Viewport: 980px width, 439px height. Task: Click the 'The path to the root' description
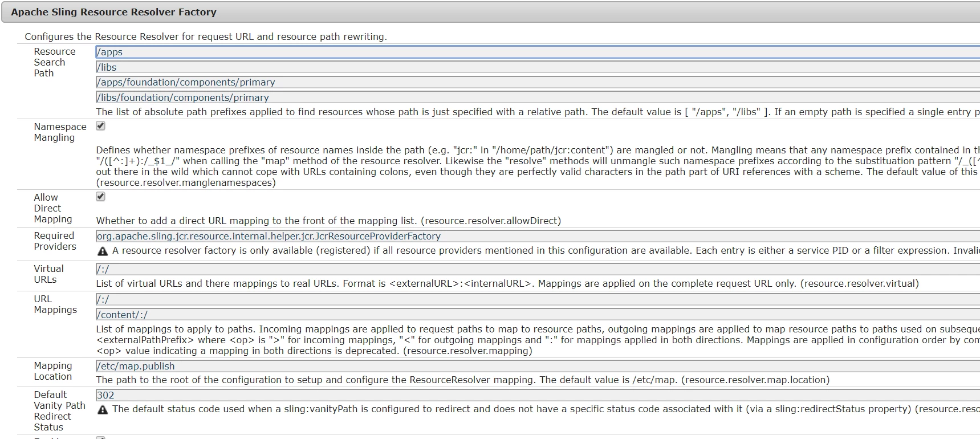point(463,380)
